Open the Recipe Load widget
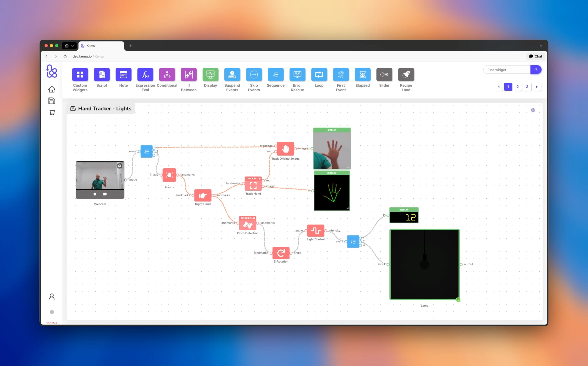This screenshot has height=366, width=588. pos(406,75)
